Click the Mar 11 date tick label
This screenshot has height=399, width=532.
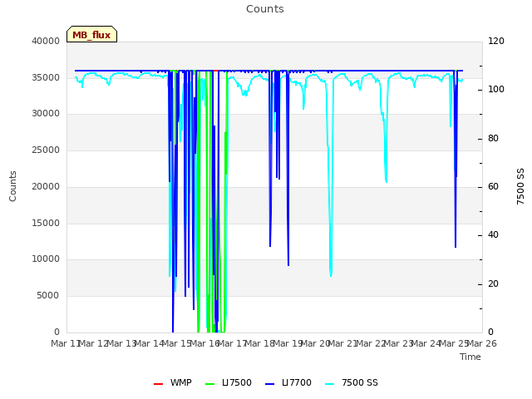(66, 343)
